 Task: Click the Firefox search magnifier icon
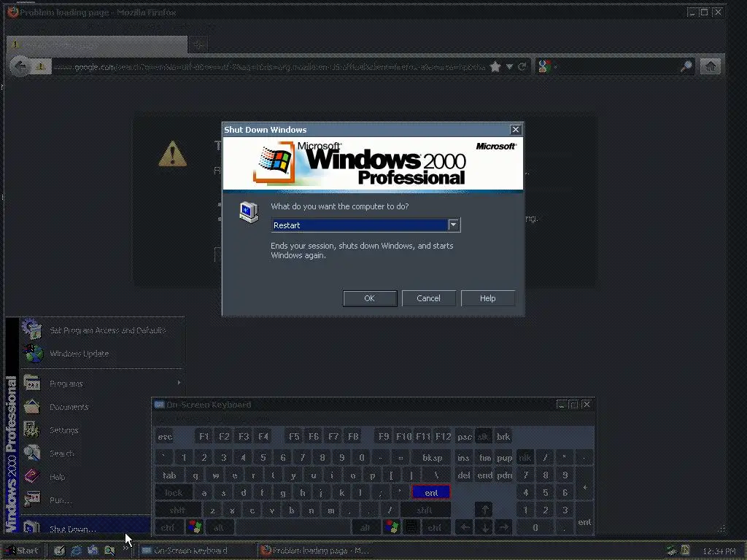(686, 66)
